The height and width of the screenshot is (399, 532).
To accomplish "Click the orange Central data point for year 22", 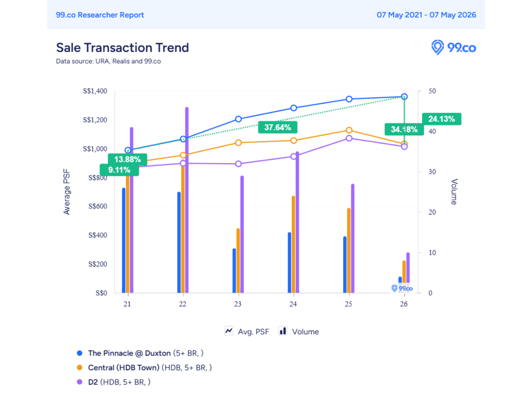I will point(183,155).
